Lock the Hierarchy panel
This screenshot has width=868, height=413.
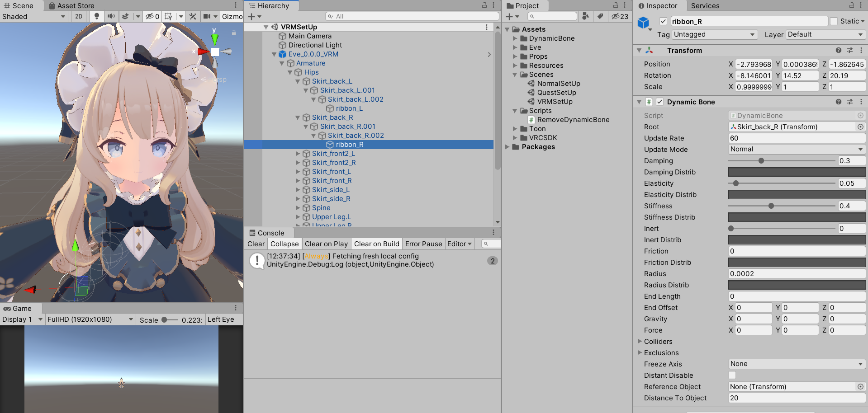pyautogui.click(x=484, y=5)
